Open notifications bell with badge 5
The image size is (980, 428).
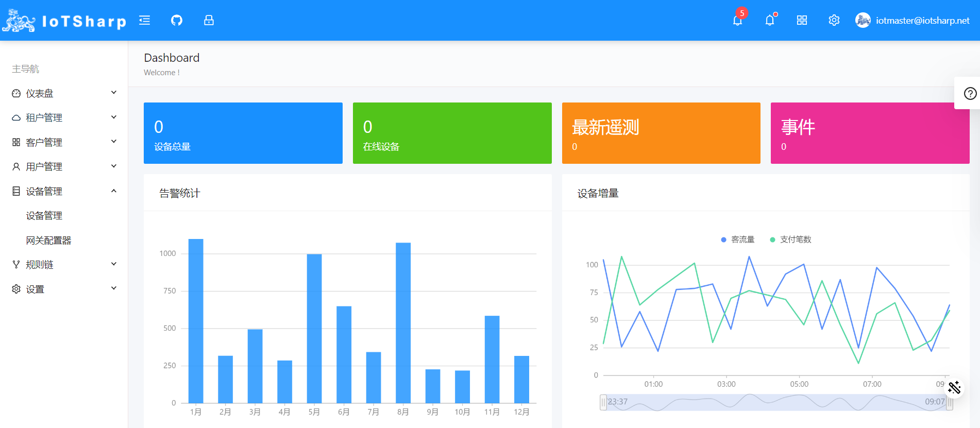[737, 20]
